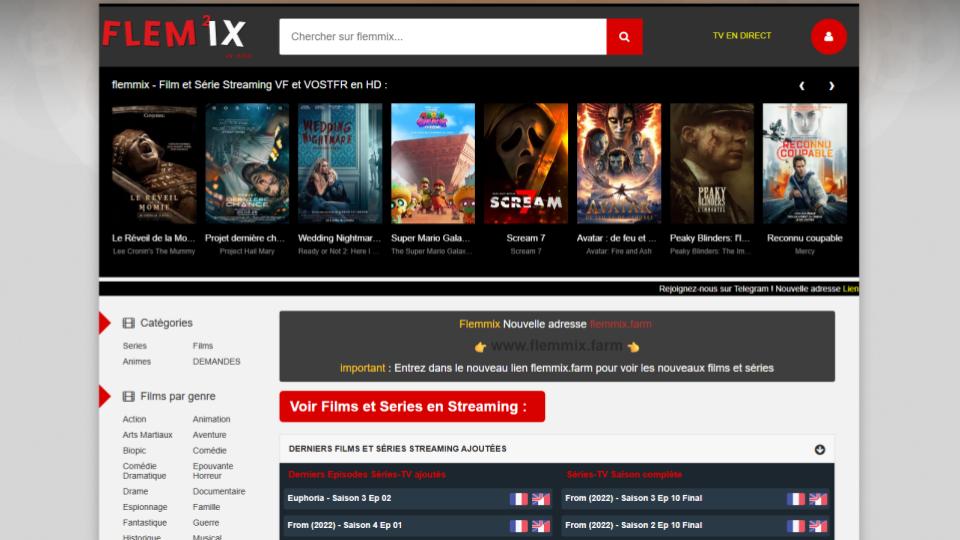Image resolution: width=960 pixels, height=540 pixels.
Task: Click French flag on From Saison 3 Ep 10 Final
Action: [796, 499]
